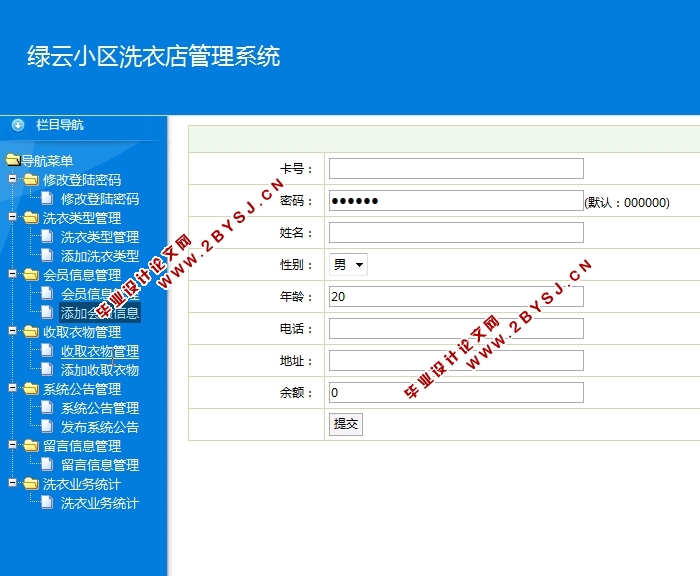
Task: Click the 栏目导航 header text
Action: coord(60,125)
